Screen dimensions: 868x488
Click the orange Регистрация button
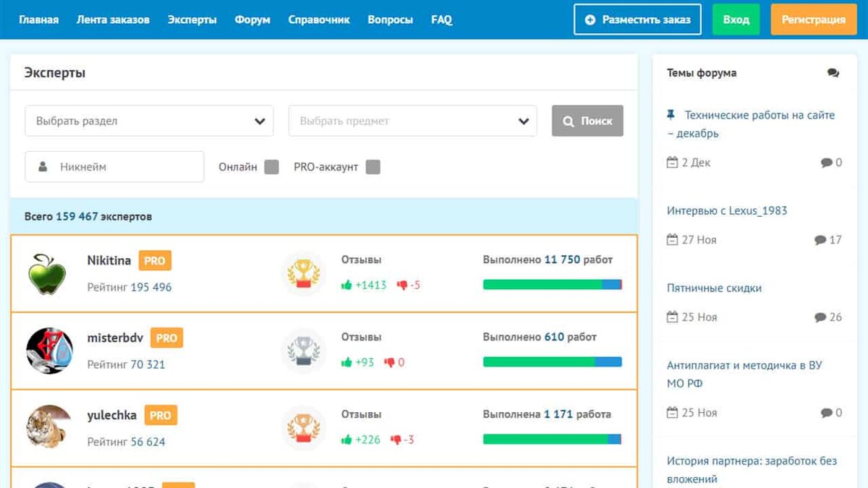click(x=814, y=20)
